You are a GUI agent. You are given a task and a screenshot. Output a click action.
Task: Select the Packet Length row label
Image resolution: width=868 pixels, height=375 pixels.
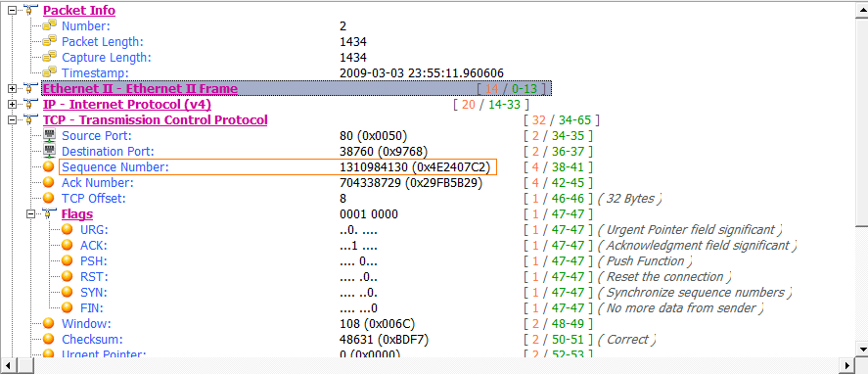[x=103, y=41]
